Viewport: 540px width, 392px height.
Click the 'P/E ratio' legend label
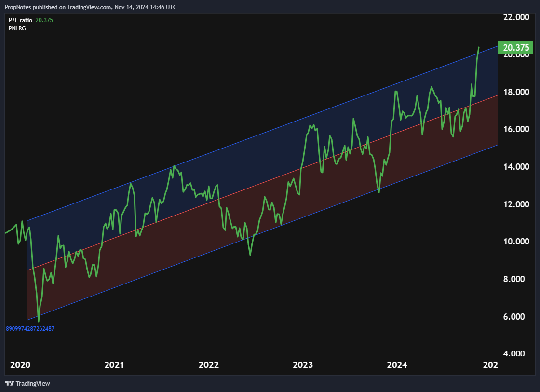[x=20, y=20]
